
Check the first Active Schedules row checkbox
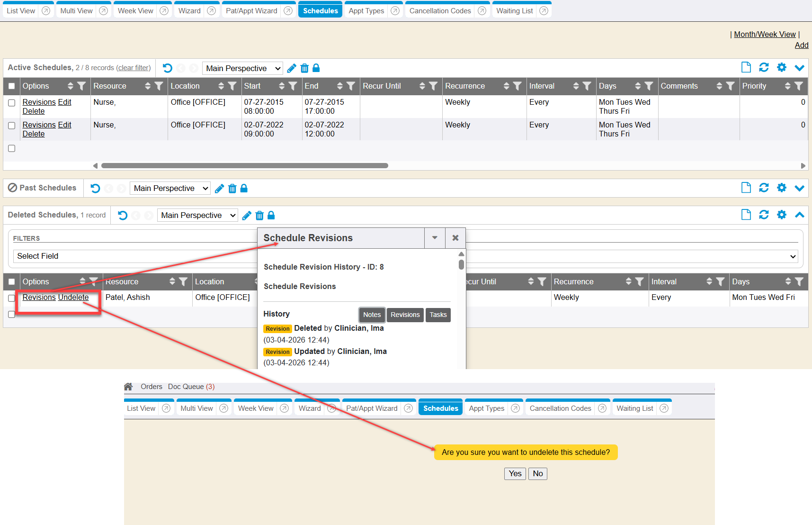pos(12,103)
